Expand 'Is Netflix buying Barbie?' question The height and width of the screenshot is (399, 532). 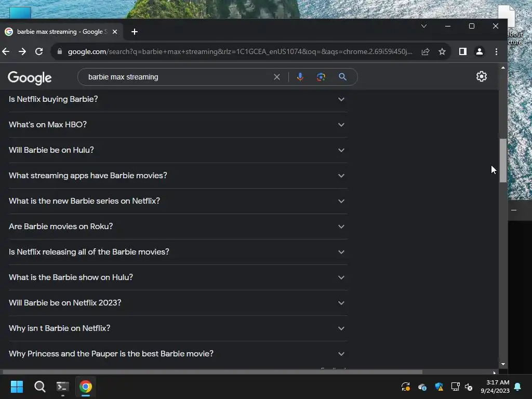[178, 99]
